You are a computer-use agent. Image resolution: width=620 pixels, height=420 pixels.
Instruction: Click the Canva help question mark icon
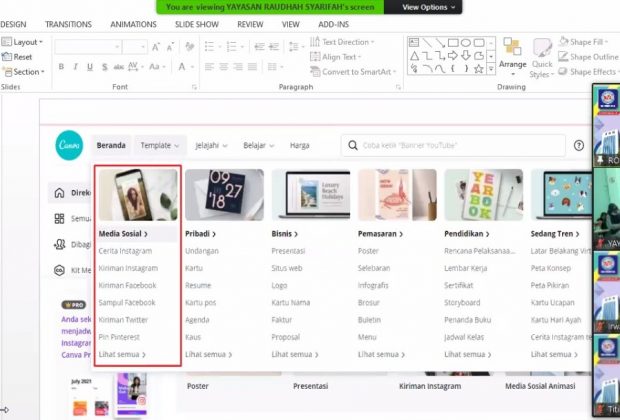pos(579,146)
